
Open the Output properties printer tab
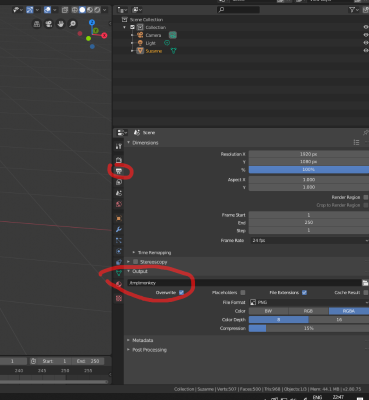click(x=119, y=171)
